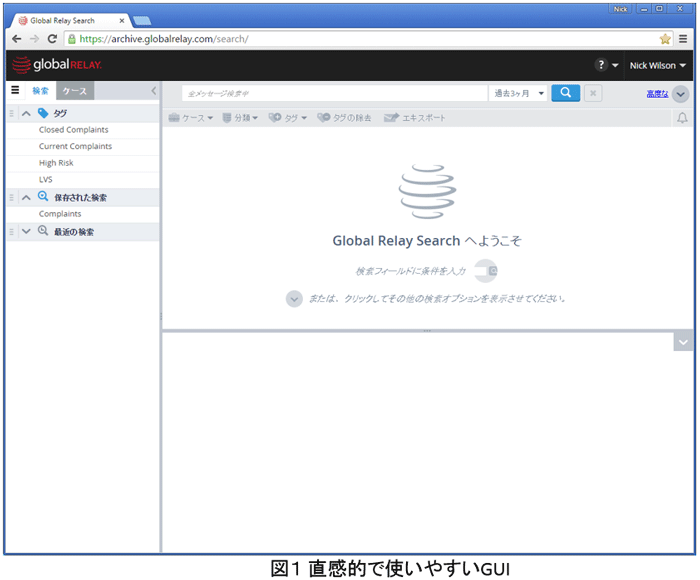Open the ケース toolbar dropdown
Image resolution: width=700 pixels, height=580 pixels.
pyautogui.click(x=191, y=118)
